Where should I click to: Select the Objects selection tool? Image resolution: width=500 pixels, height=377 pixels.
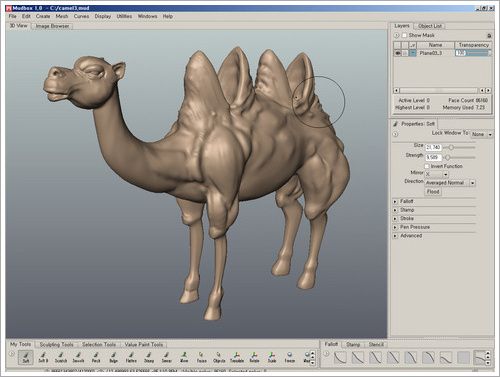pyautogui.click(x=219, y=357)
